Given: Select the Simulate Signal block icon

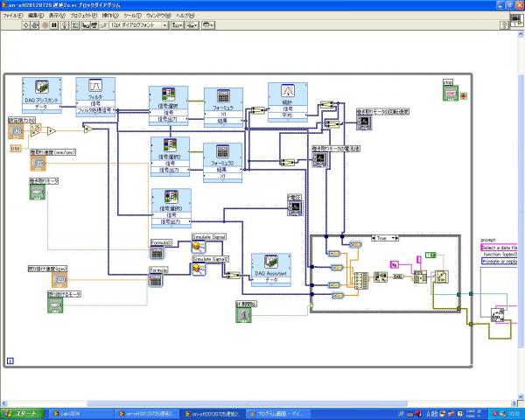Looking at the screenshot, I should tap(199, 248).
